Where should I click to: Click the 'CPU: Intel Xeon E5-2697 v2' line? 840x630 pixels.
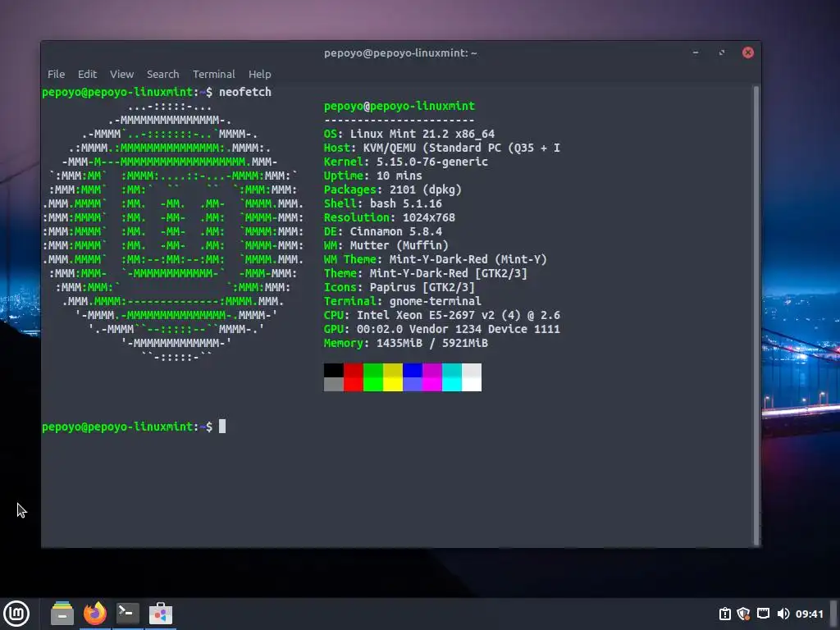tap(442, 315)
